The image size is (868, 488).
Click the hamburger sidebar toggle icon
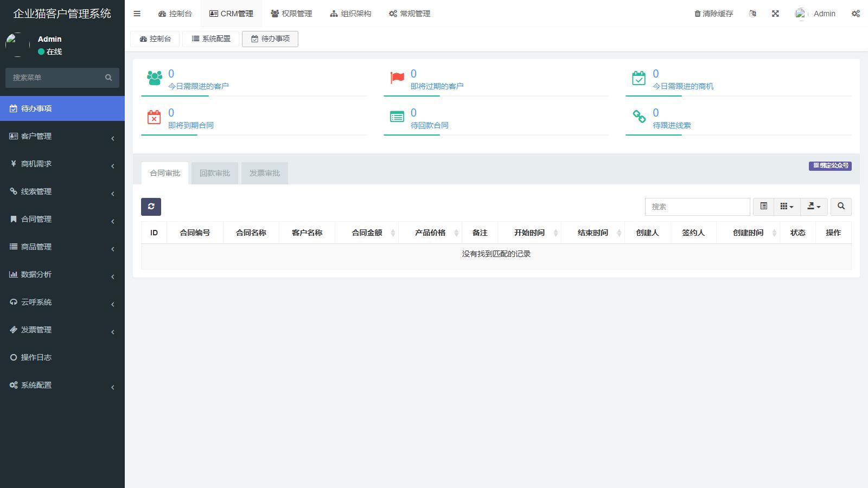pyautogui.click(x=137, y=14)
